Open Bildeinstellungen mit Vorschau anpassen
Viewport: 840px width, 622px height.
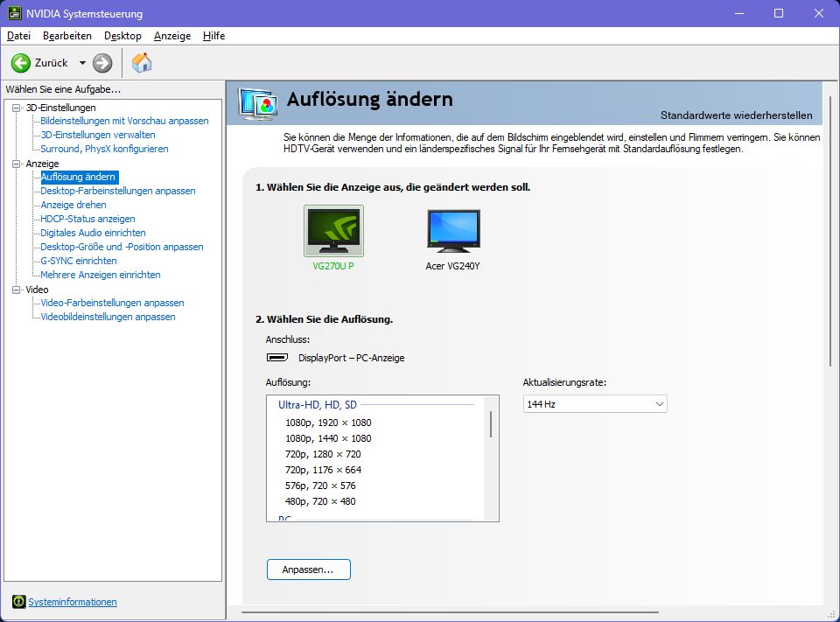124,121
